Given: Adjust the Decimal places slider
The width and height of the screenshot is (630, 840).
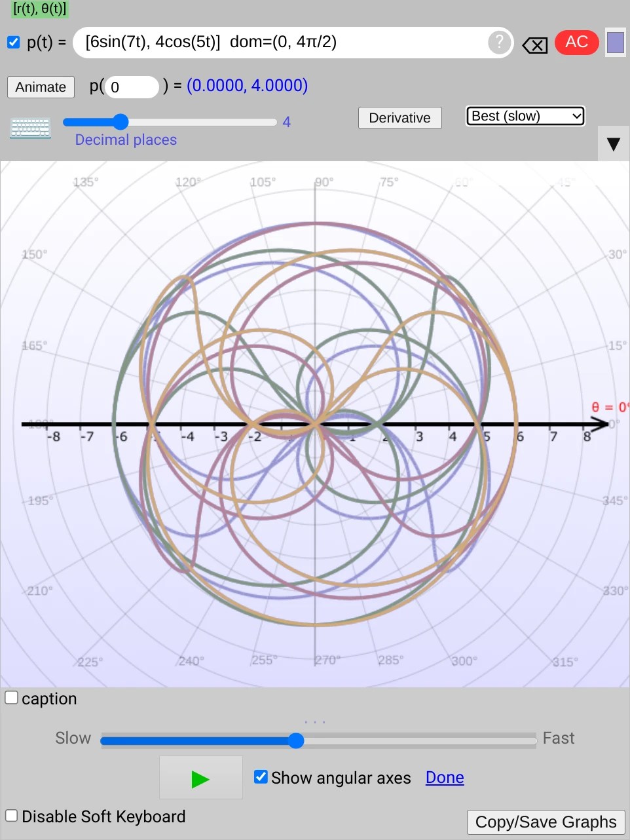Looking at the screenshot, I should click(120, 121).
